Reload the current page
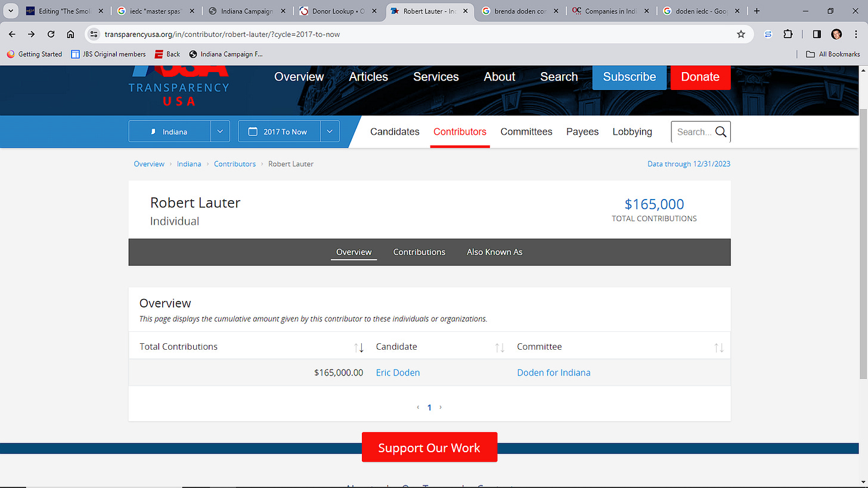 pos(51,34)
